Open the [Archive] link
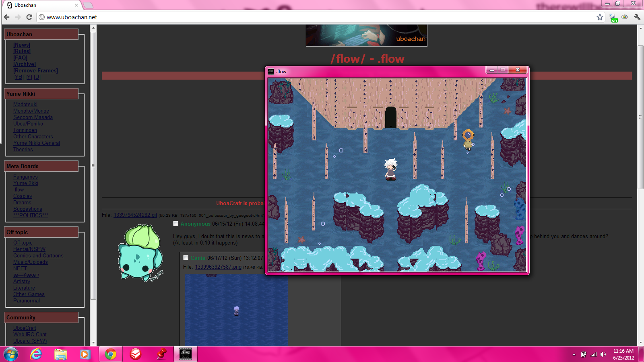Screen dimensions: 644x362 [25, 64]
